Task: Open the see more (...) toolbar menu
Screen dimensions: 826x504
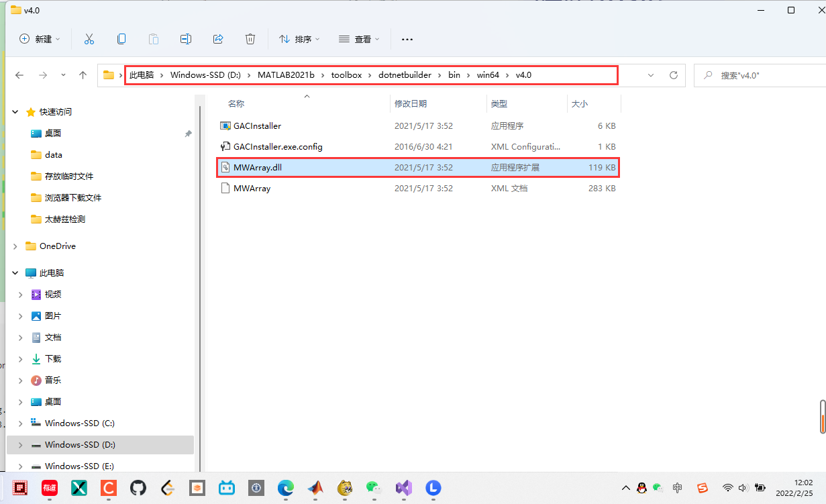Action: pyautogui.click(x=407, y=39)
